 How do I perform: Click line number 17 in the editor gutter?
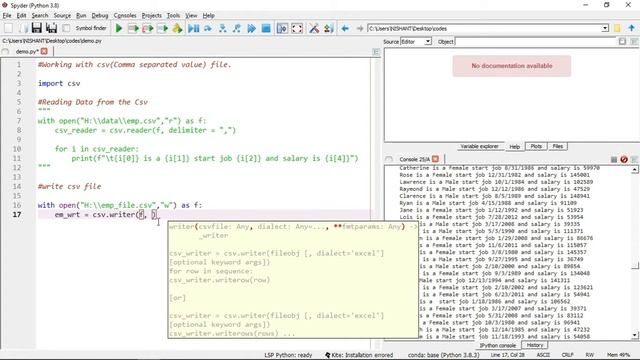coord(17,215)
